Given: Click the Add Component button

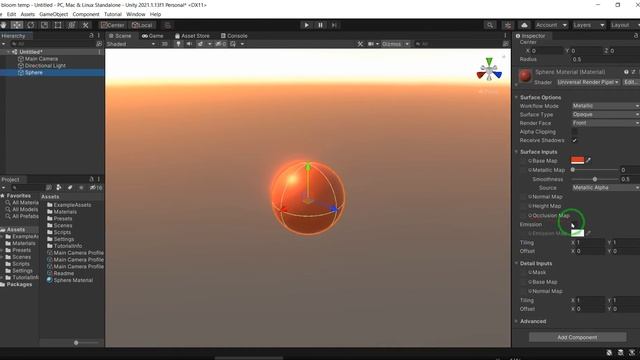Looking at the screenshot, I should click(577, 338).
